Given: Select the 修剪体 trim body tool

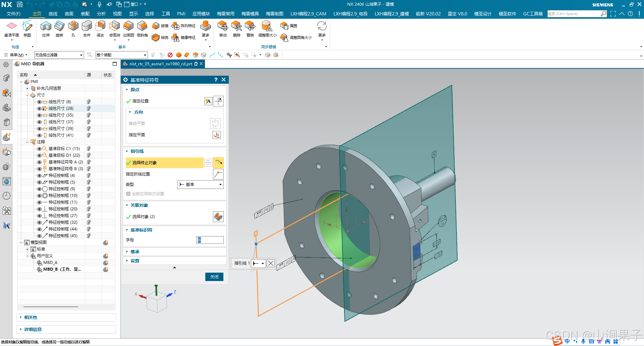Looking at the screenshot, I should click(115, 28).
